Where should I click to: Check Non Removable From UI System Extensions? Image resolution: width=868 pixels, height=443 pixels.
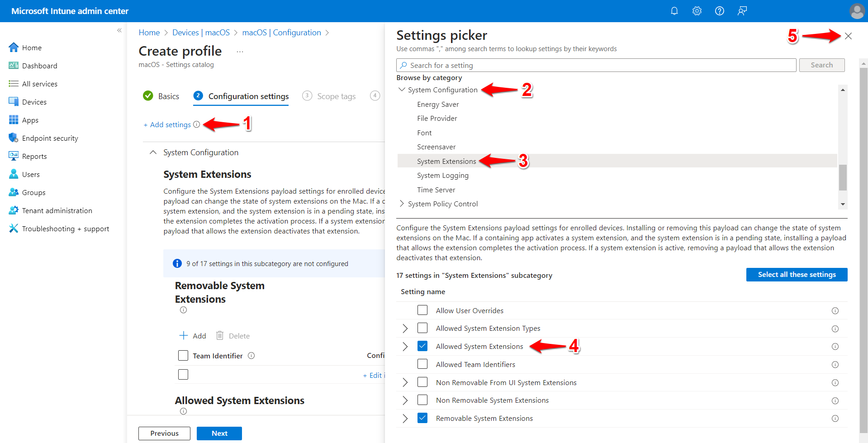pos(422,382)
